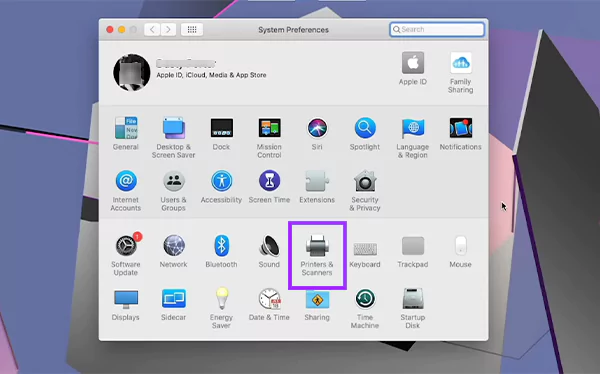Go forward with the right arrow button

(x=168, y=29)
